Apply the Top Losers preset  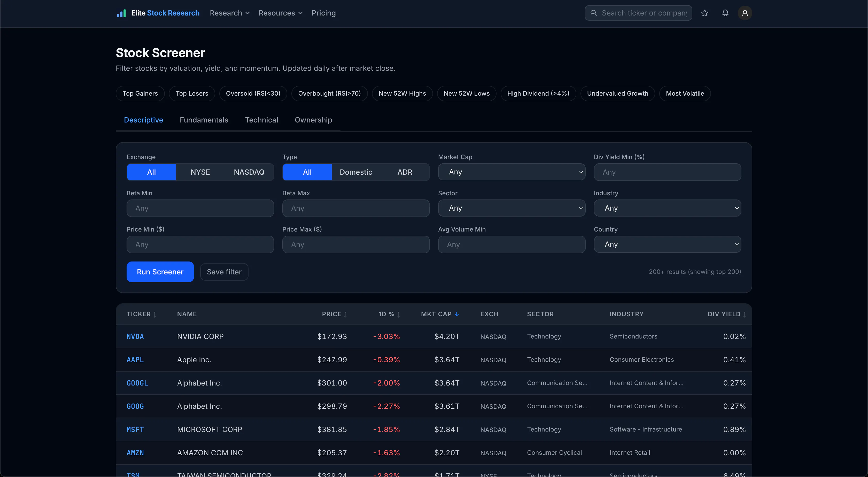click(x=192, y=93)
